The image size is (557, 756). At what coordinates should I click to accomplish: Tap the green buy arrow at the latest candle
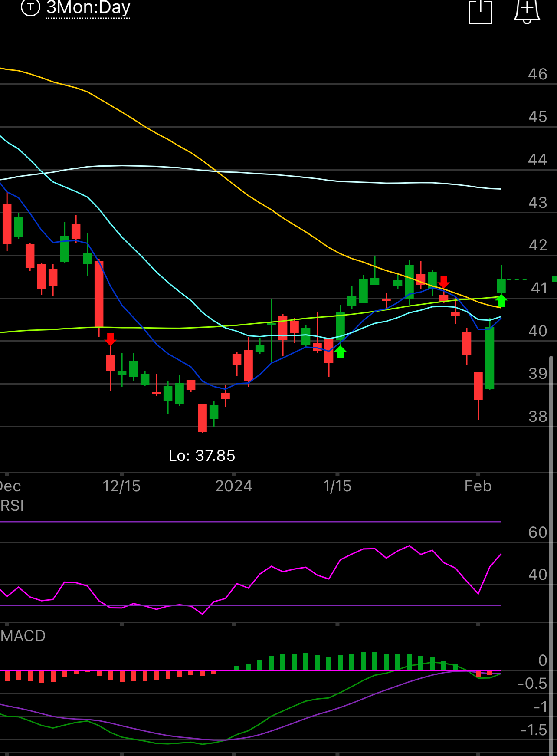(501, 301)
